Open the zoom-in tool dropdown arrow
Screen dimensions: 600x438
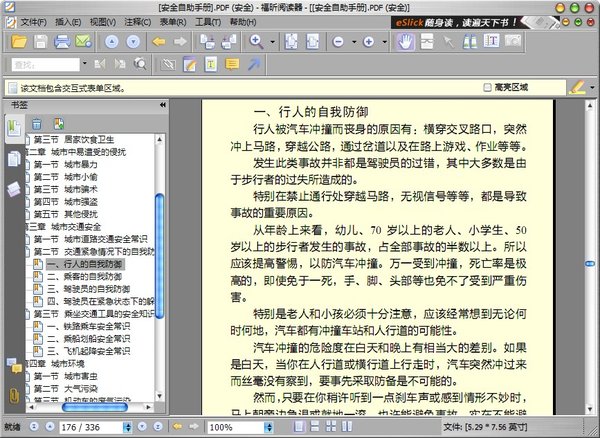(x=272, y=42)
